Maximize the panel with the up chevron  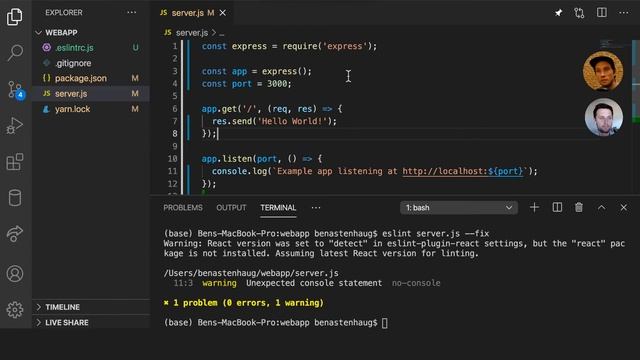(601, 207)
